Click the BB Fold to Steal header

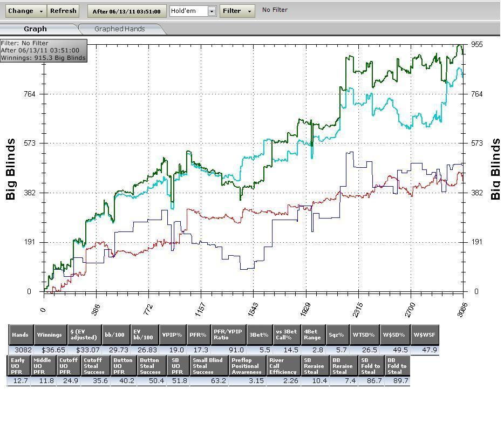397,366
